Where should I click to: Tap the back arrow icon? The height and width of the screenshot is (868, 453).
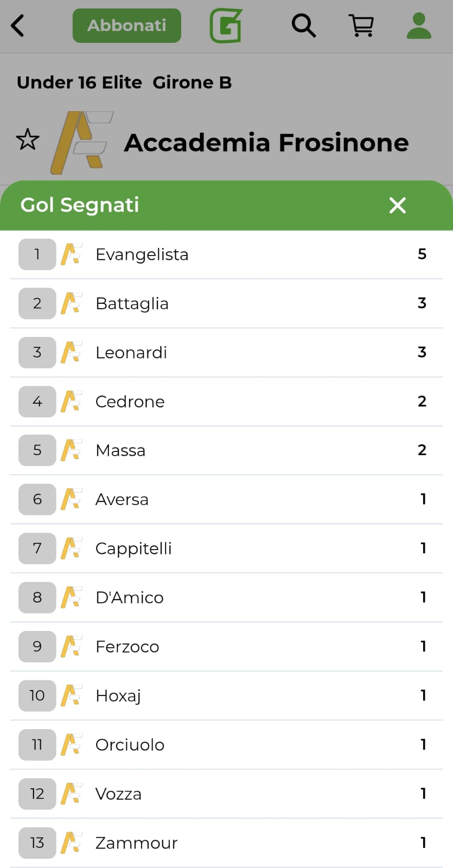(18, 25)
